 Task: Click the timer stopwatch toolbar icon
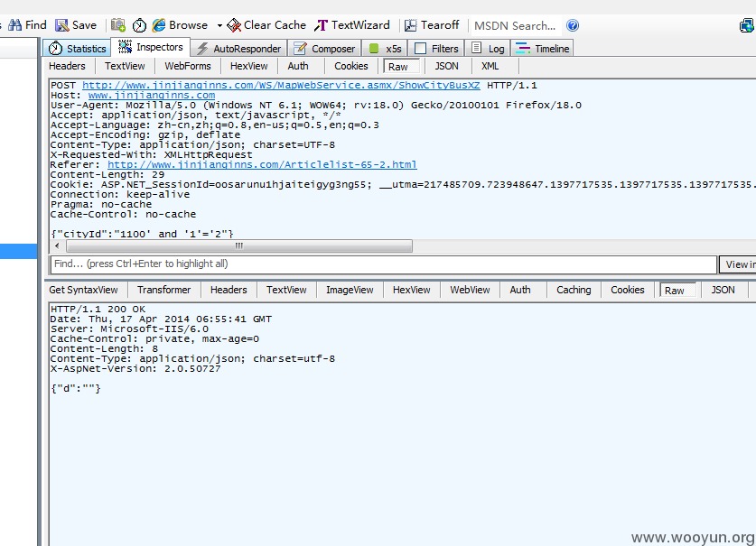pos(139,25)
